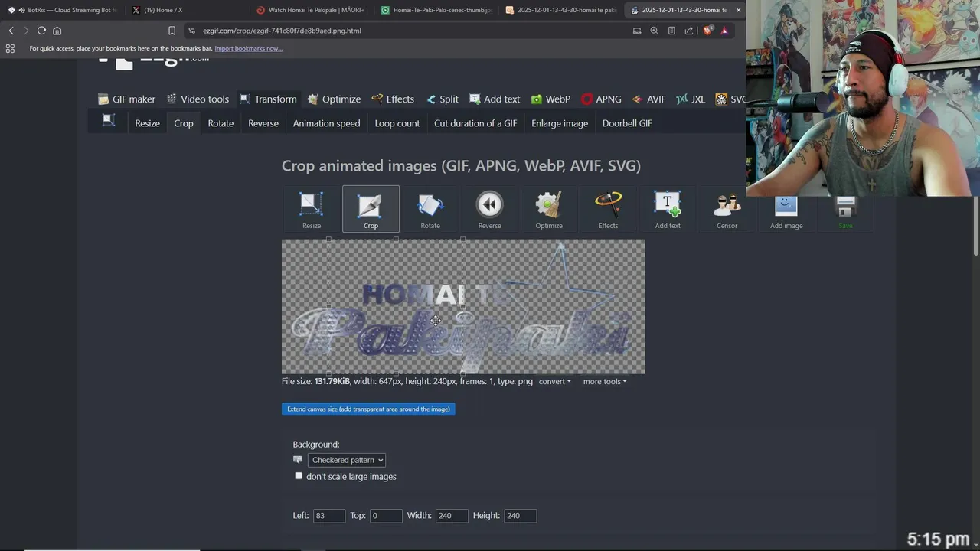
Task: Open Loop count submenu link
Action: (x=397, y=123)
